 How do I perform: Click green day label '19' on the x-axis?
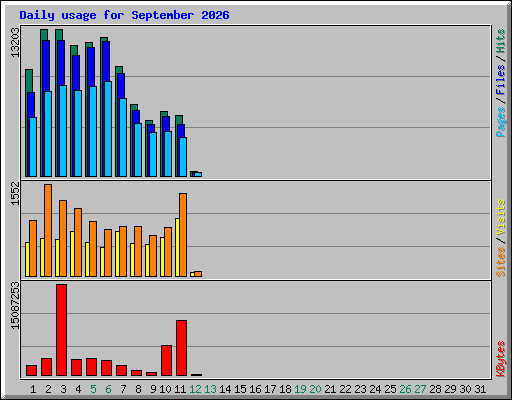point(300,389)
